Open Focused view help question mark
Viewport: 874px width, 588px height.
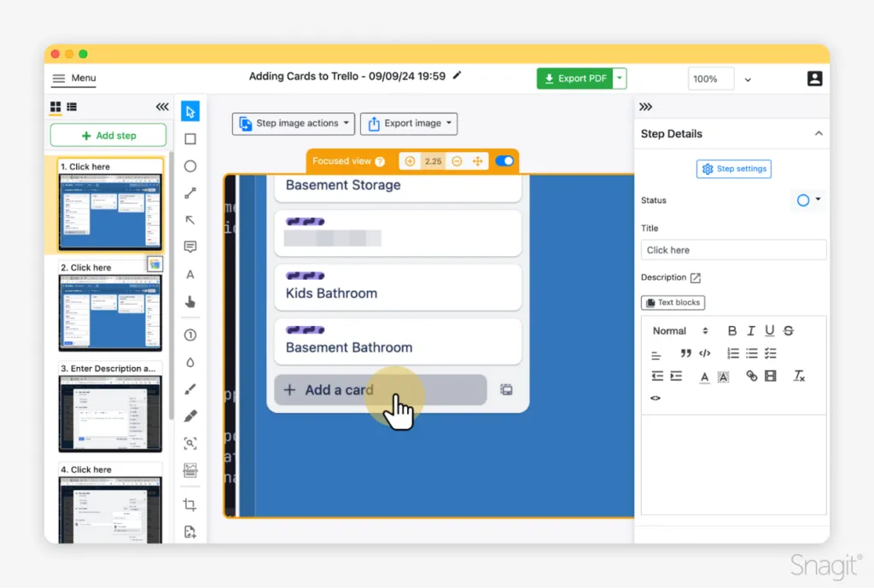[x=380, y=161]
